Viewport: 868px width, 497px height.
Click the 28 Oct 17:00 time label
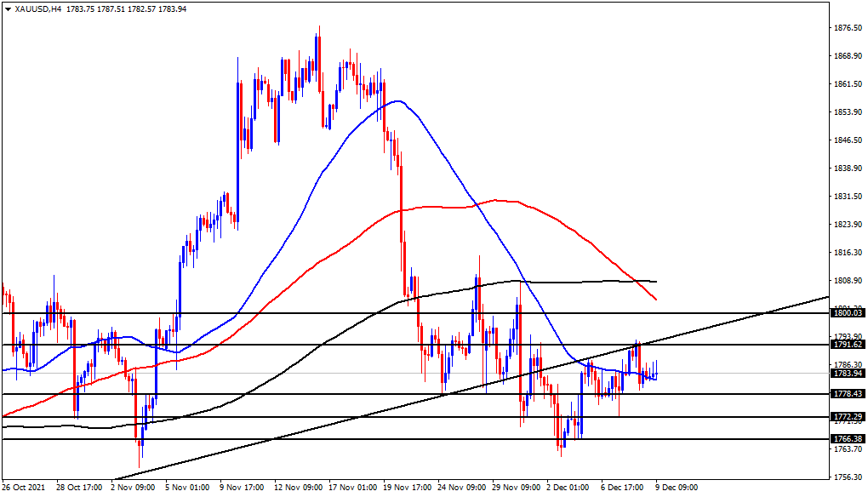pos(79,488)
